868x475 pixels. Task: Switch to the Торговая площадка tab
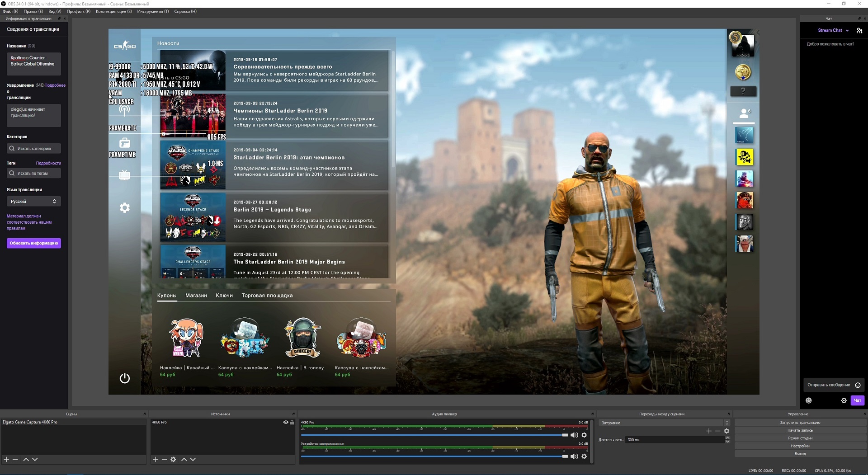tap(267, 296)
